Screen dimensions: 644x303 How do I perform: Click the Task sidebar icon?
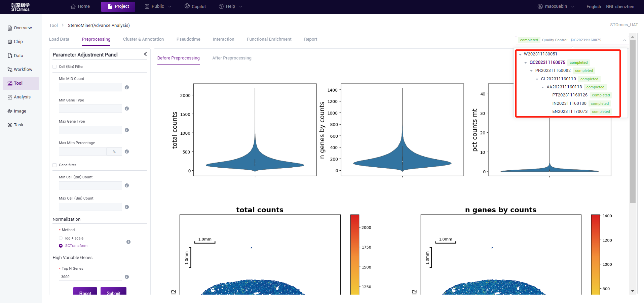click(10, 125)
